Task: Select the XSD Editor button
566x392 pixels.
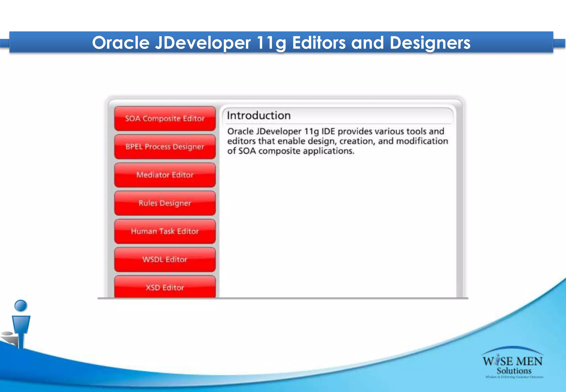Action: tap(165, 288)
